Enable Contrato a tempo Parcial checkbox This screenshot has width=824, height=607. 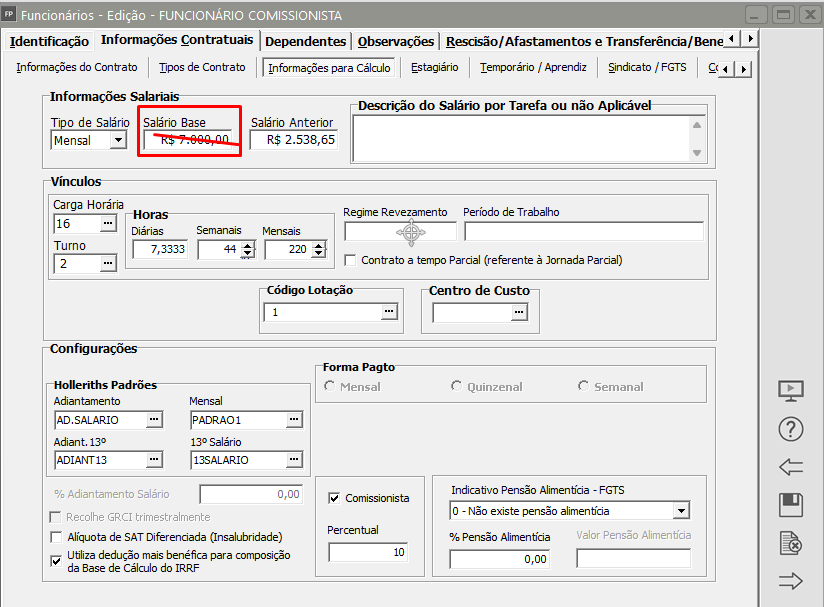350,260
